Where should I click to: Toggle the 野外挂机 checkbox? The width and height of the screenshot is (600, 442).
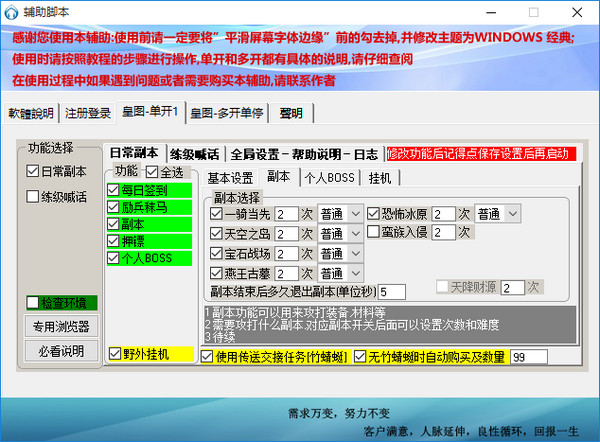pos(115,354)
